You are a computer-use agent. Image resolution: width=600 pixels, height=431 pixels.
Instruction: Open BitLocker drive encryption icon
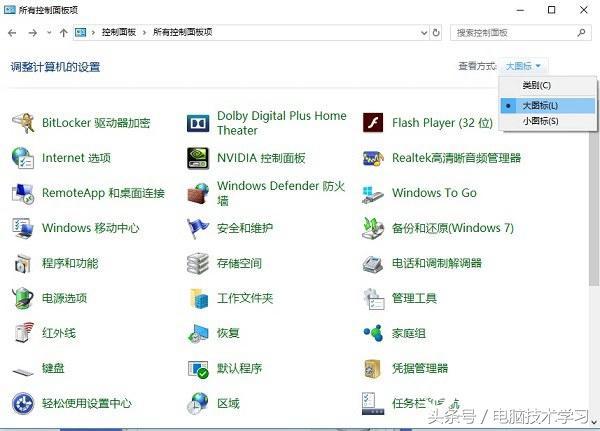23,123
